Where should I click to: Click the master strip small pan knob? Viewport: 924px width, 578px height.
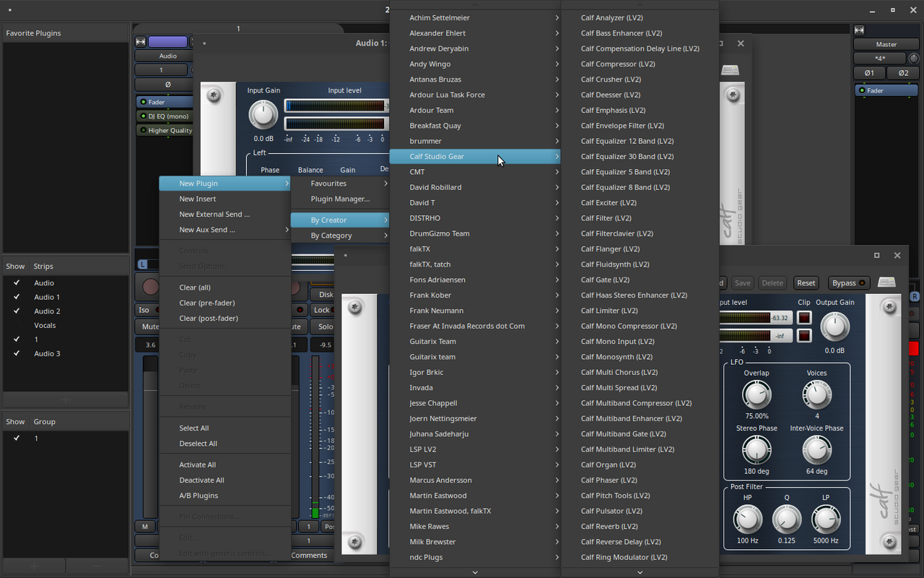coord(914,59)
